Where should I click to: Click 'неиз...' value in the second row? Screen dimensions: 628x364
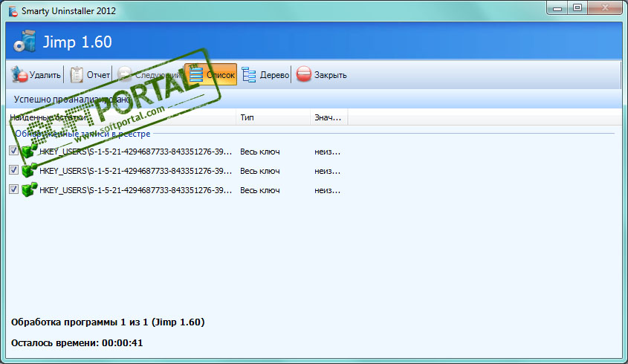tap(327, 171)
